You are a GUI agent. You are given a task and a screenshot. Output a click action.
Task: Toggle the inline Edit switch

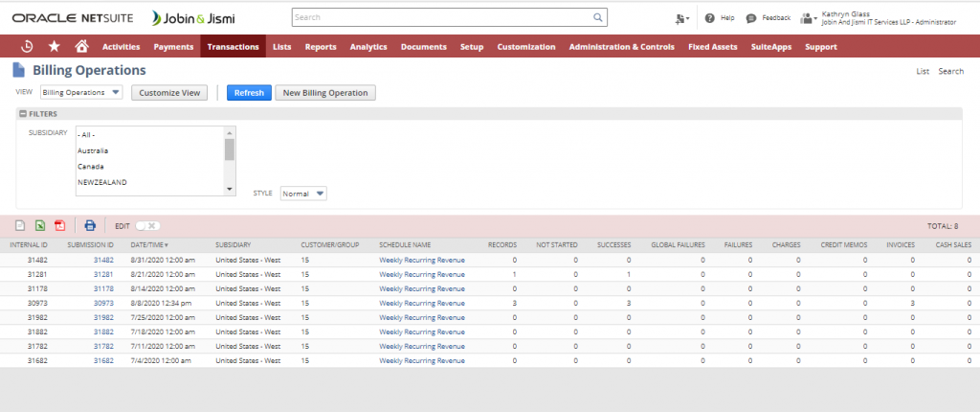[148, 225]
